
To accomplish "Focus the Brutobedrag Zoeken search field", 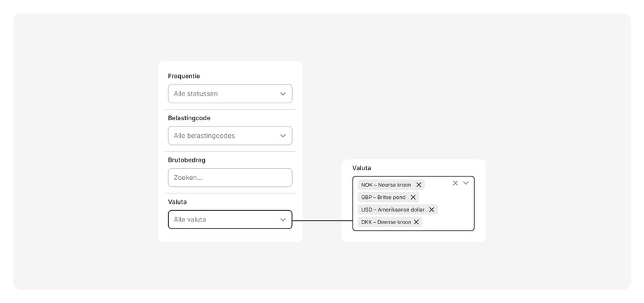I will [x=230, y=178].
